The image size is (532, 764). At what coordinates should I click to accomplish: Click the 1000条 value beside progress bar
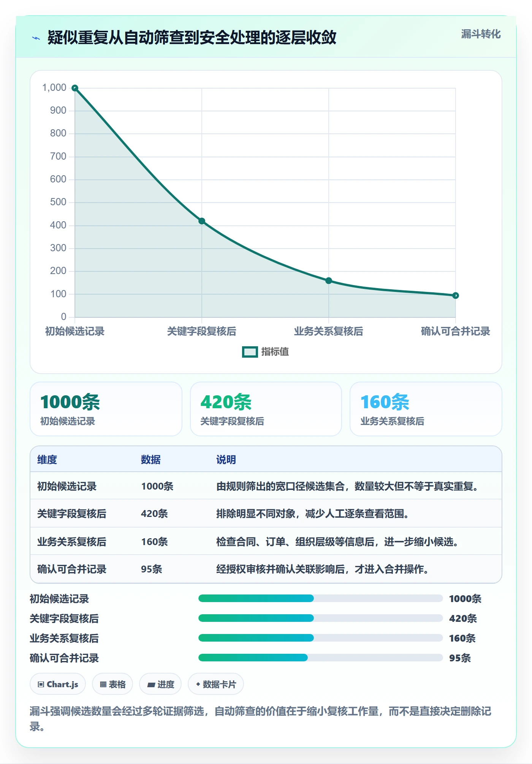pyautogui.click(x=465, y=599)
